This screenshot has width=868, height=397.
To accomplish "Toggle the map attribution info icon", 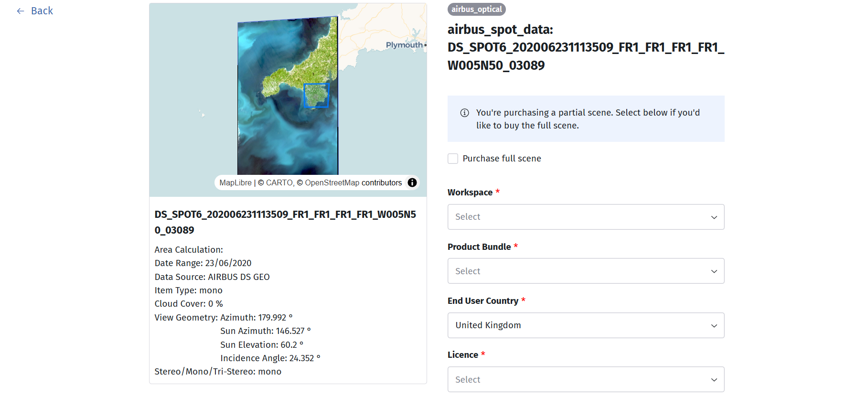I will click(x=412, y=182).
